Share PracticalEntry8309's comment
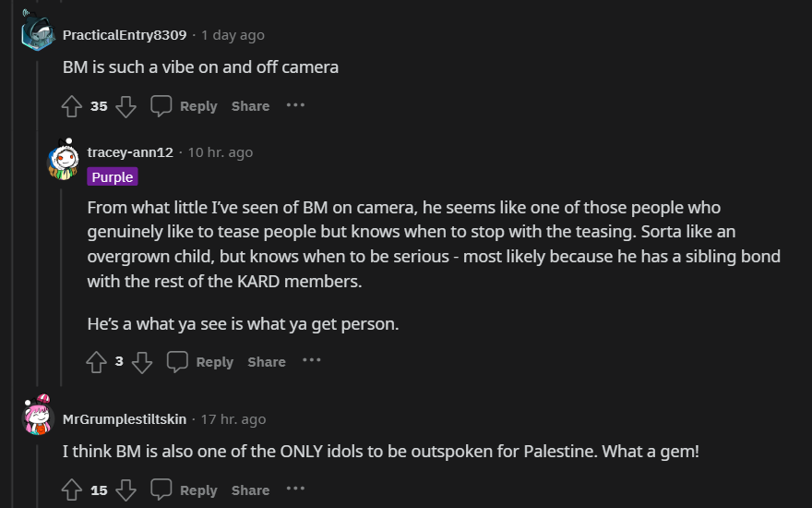The width and height of the screenshot is (812, 508). 250,106
